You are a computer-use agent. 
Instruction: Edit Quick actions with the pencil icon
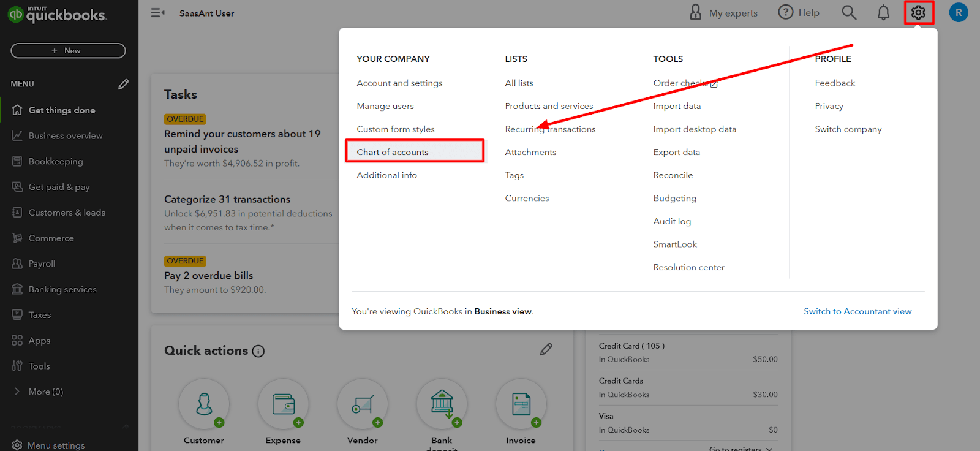(546, 349)
